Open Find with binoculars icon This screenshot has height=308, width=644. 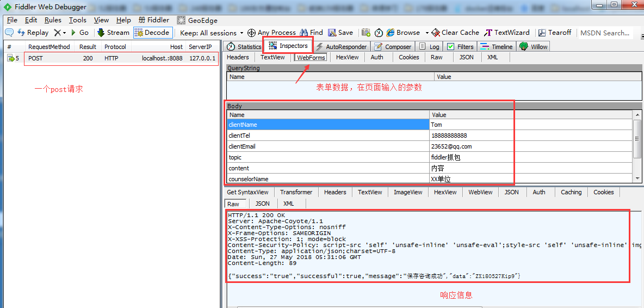click(311, 33)
